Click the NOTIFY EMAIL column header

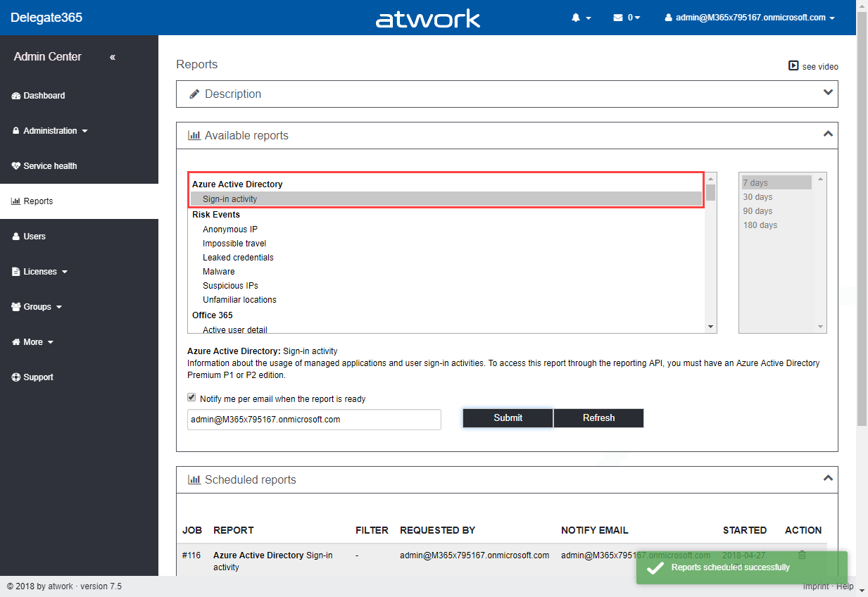(595, 530)
